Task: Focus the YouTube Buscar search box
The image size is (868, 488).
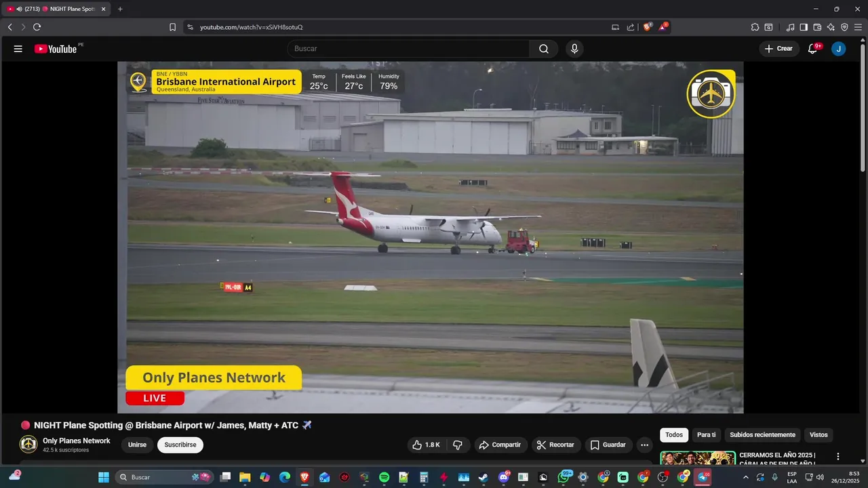Action: tap(409, 49)
